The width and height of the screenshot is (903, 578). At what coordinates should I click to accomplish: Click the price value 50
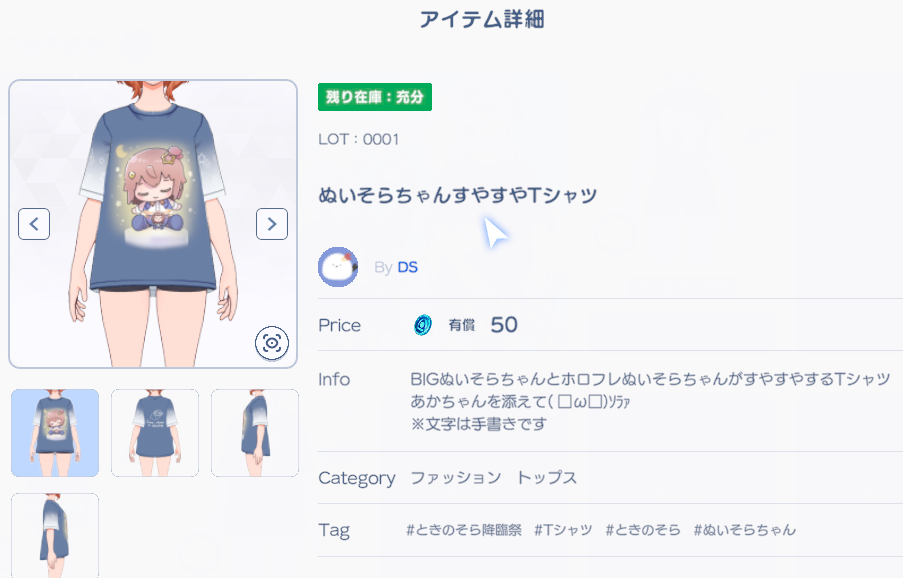pos(504,325)
